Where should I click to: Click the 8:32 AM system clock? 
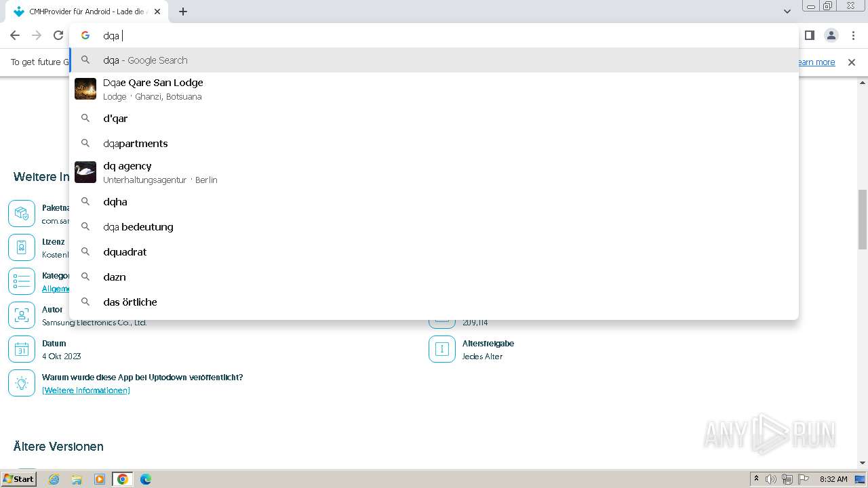coord(833,479)
